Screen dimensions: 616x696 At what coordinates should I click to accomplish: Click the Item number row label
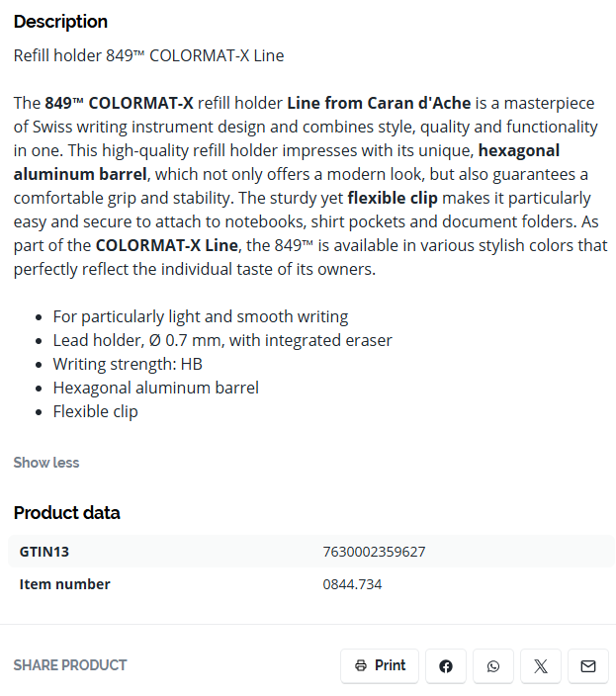[x=65, y=584]
